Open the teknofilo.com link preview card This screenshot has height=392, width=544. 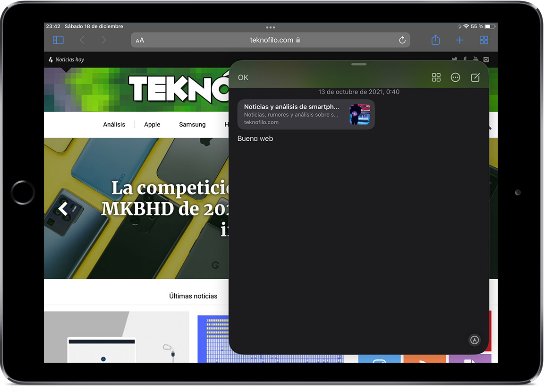click(306, 114)
